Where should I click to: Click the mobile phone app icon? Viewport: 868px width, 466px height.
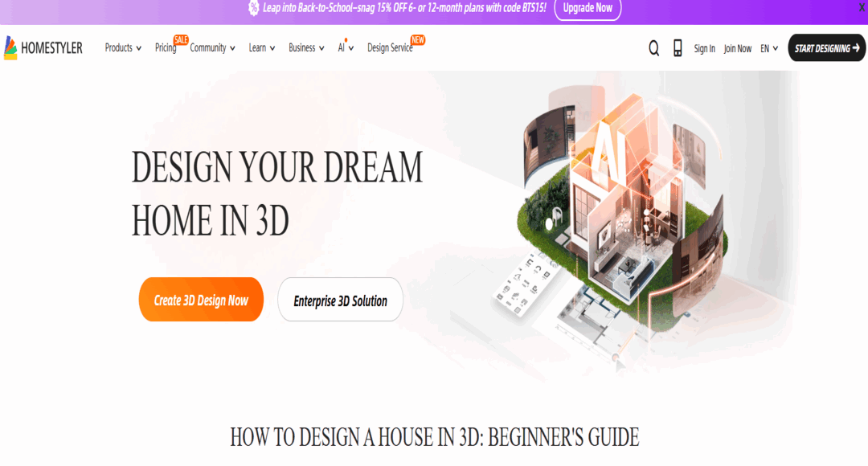click(x=678, y=48)
